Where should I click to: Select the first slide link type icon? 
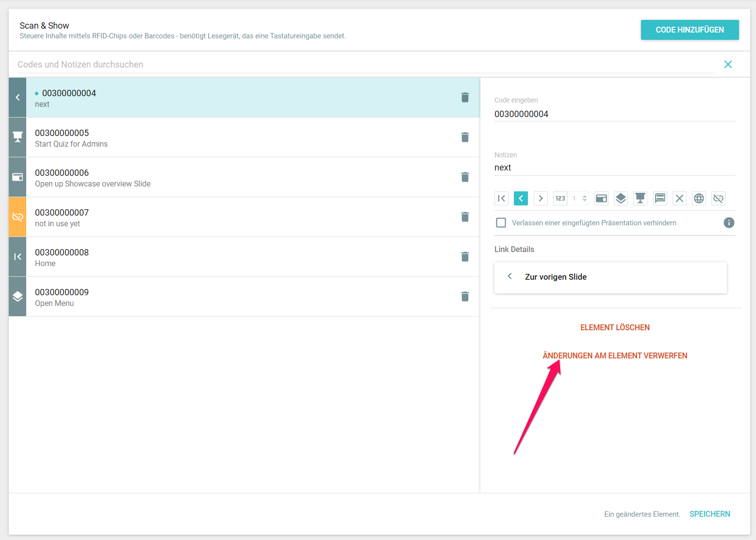click(x=501, y=198)
